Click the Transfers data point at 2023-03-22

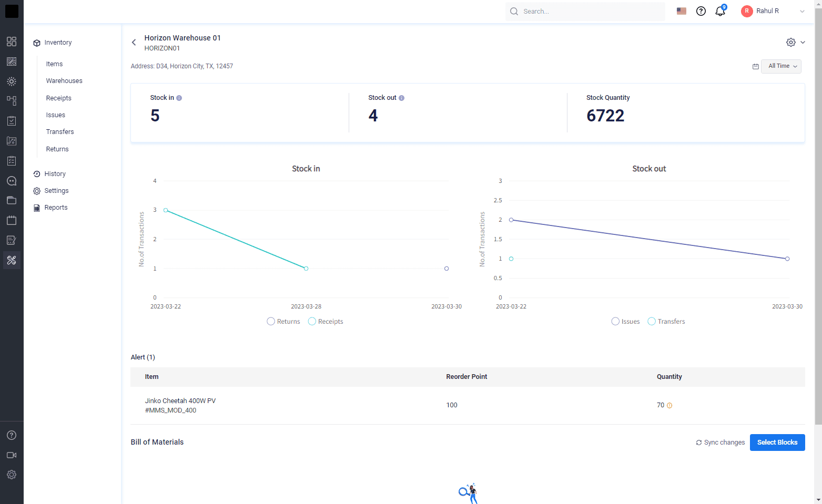pos(511,259)
